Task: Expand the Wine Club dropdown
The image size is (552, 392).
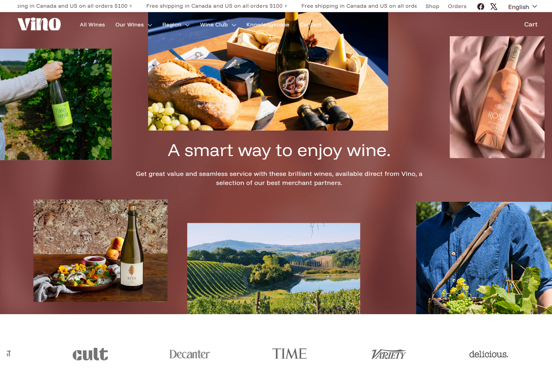Action: coord(218,25)
